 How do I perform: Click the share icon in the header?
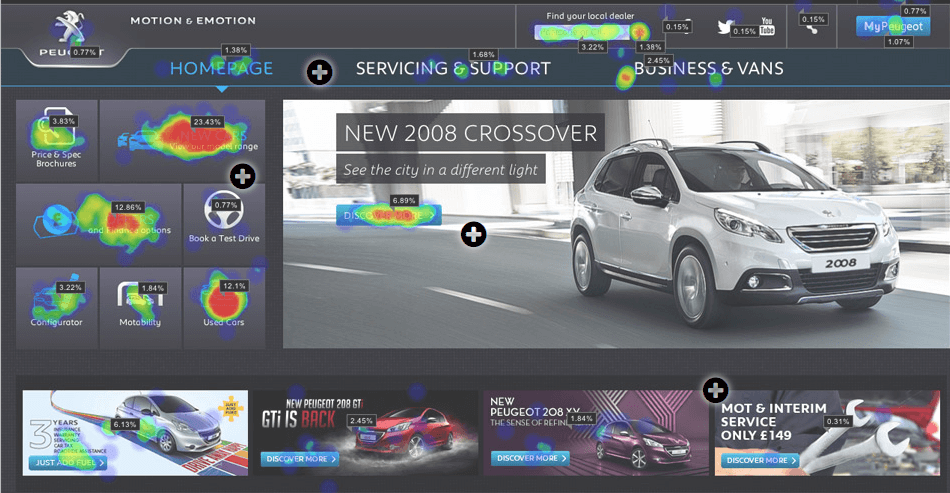811,28
